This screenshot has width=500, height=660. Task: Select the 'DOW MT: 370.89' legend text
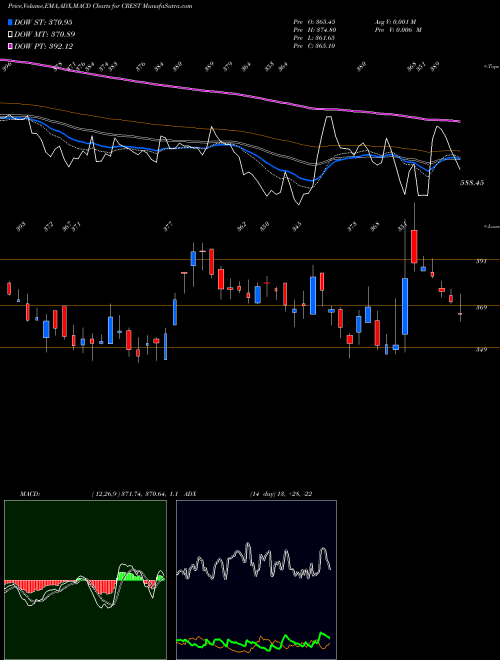tap(45, 34)
